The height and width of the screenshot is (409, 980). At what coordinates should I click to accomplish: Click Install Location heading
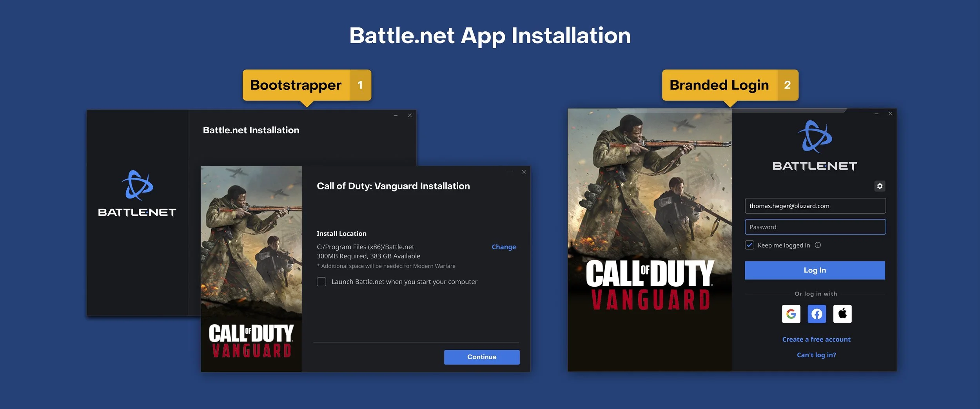341,233
